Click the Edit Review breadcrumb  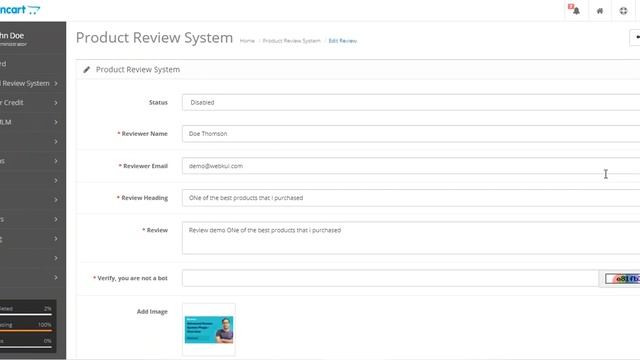[x=342, y=41]
